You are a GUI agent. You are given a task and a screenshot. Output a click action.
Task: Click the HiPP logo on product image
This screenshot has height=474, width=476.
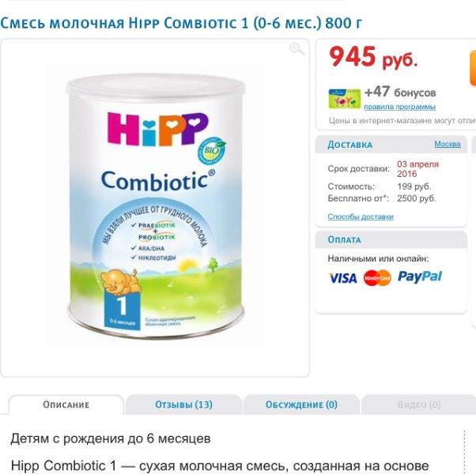[x=158, y=128]
